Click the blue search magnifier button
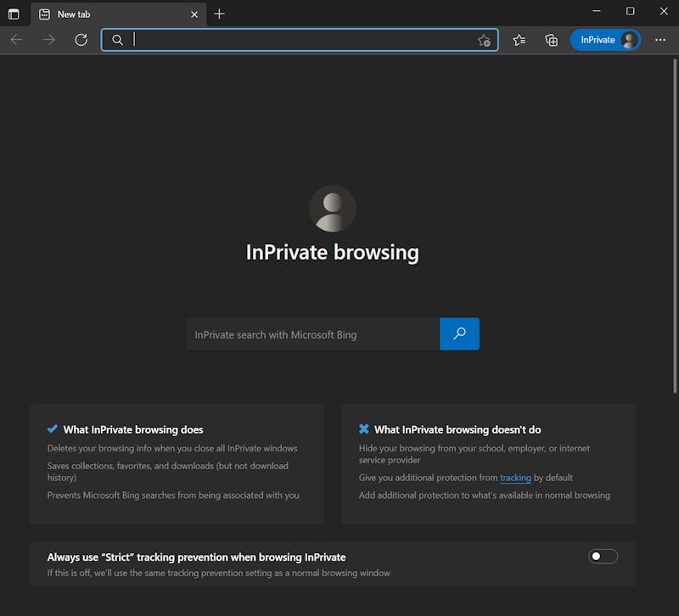 (x=459, y=334)
